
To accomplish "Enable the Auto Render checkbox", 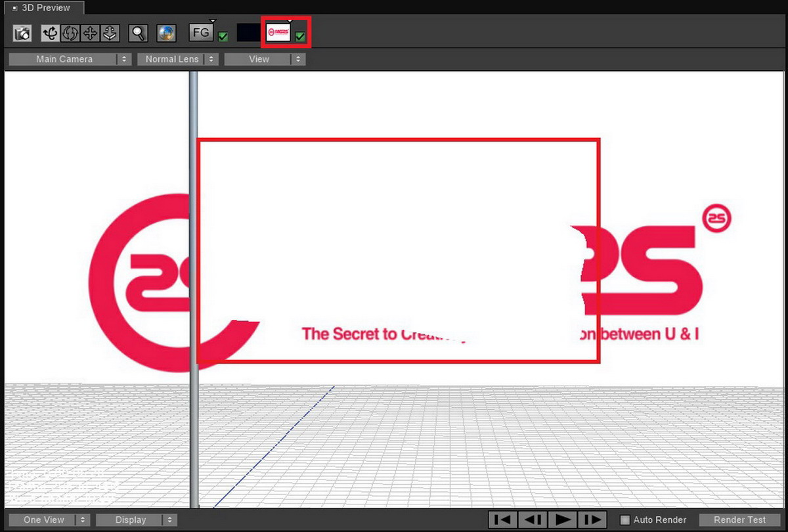I will pyautogui.click(x=625, y=520).
